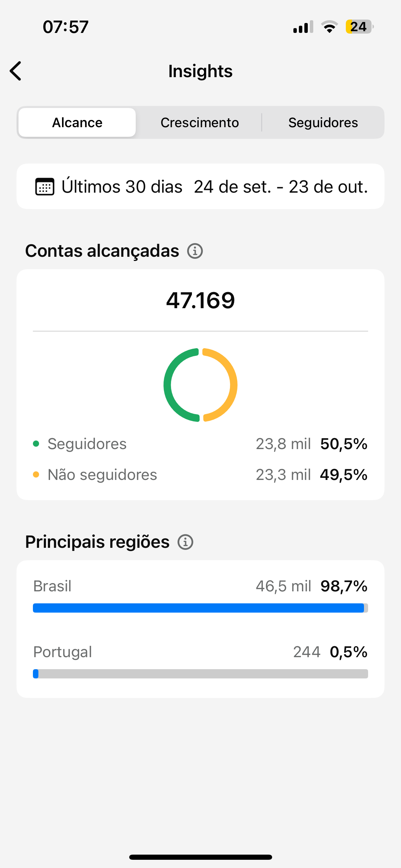Tap the green and orange donut chart
Screen dimensions: 401x868
(x=200, y=385)
